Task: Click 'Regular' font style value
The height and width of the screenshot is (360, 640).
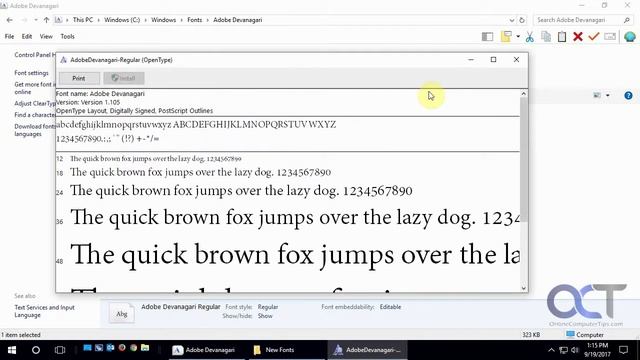Action: pos(268,307)
